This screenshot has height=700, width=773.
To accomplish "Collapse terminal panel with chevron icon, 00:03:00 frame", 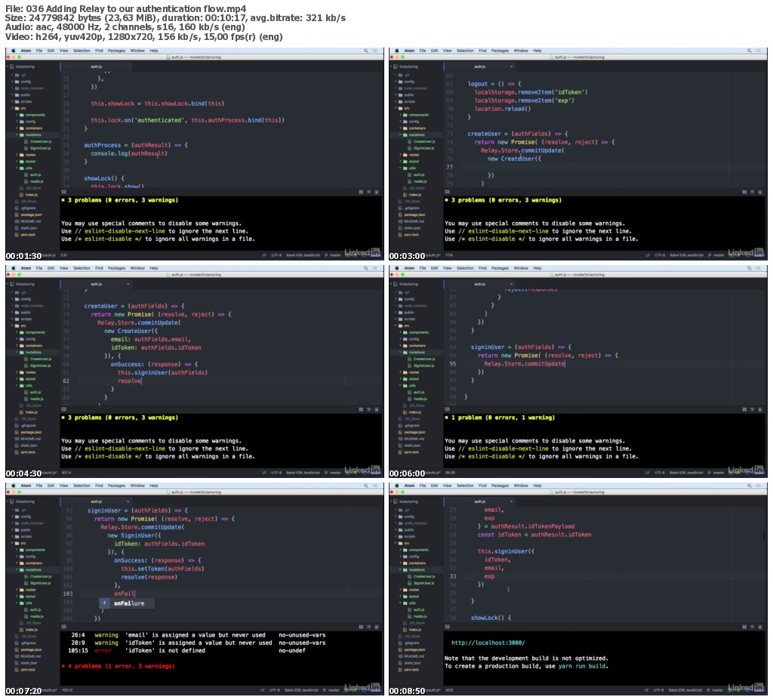I will (753, 192).
